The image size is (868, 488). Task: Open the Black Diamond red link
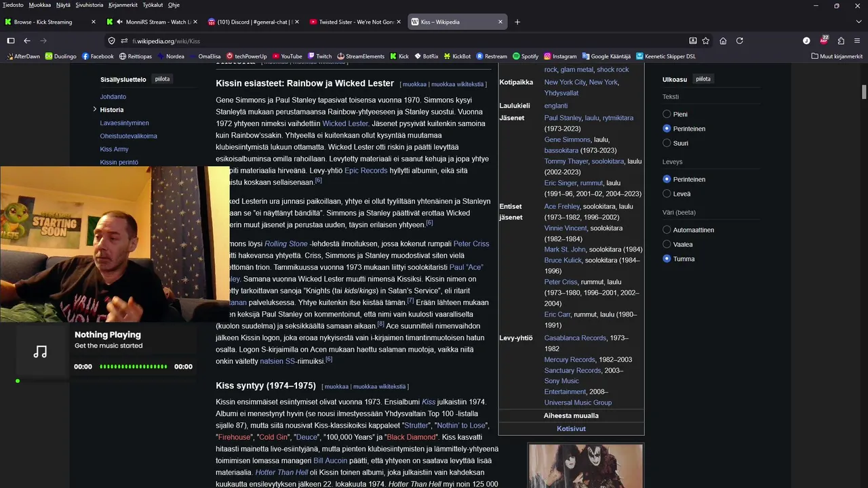click(x=412, y=437)
